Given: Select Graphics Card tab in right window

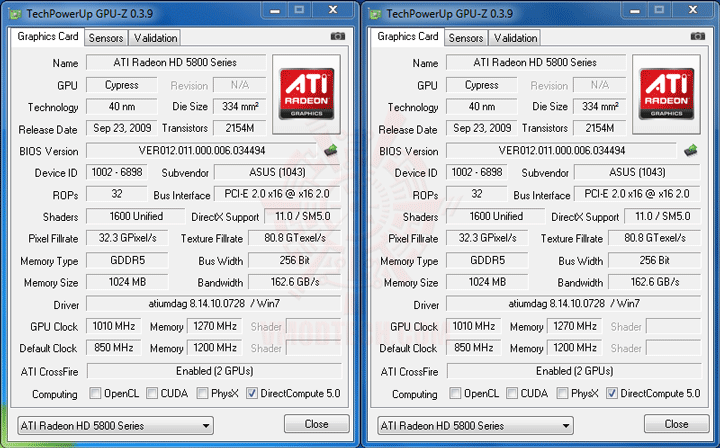Looking at the screenshot, I should click(x=408, y=36).
